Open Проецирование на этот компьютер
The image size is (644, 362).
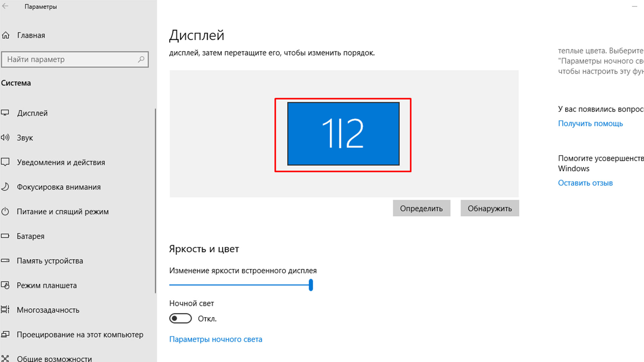[80, 335]
